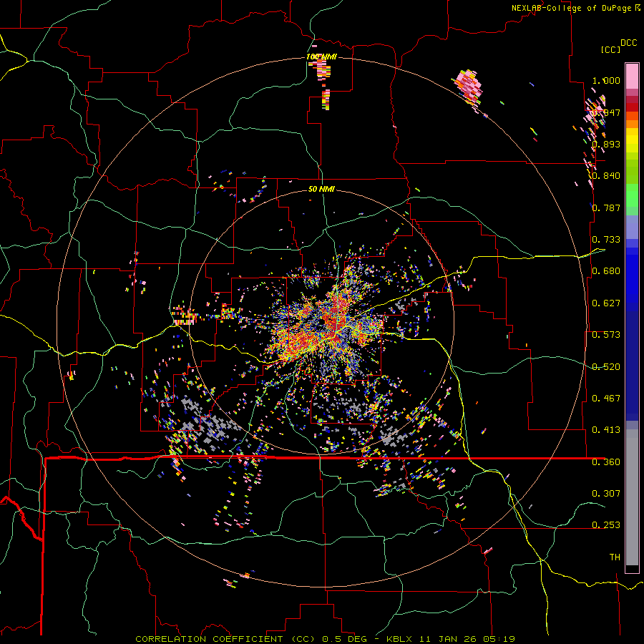Click the TH threshold label

(x=615, y=557)
